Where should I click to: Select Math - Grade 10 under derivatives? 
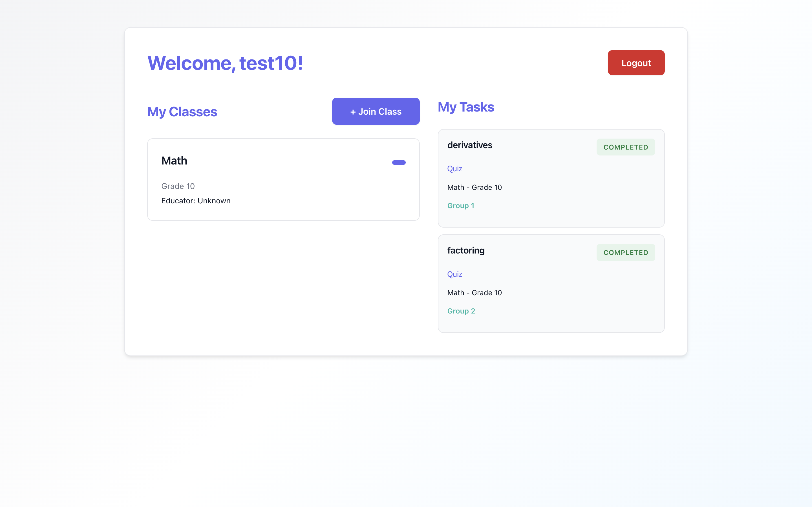[x=475, y=187]
